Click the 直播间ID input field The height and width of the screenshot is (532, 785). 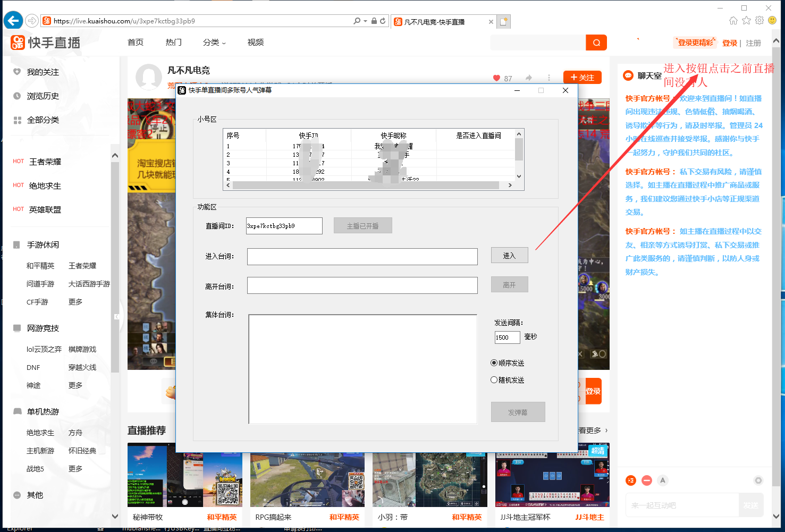pos(284,226)
